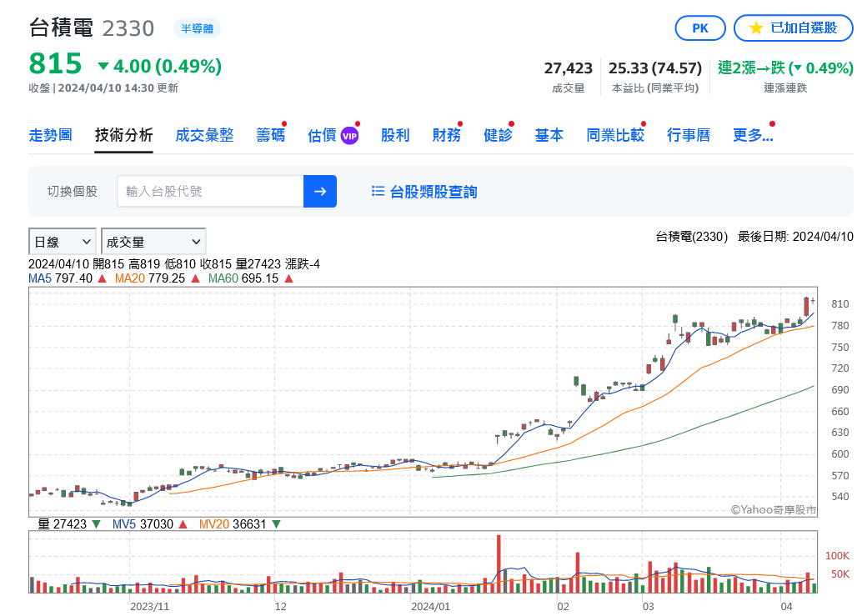Click the 切換個股 label
Screen dimensions: 857x616
[x=73, y=192]
